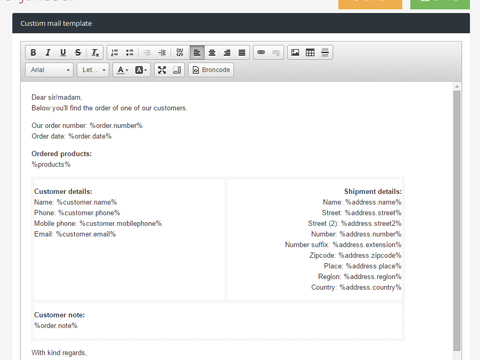
Task: Insert a numbered list
Action: [115, 53]
